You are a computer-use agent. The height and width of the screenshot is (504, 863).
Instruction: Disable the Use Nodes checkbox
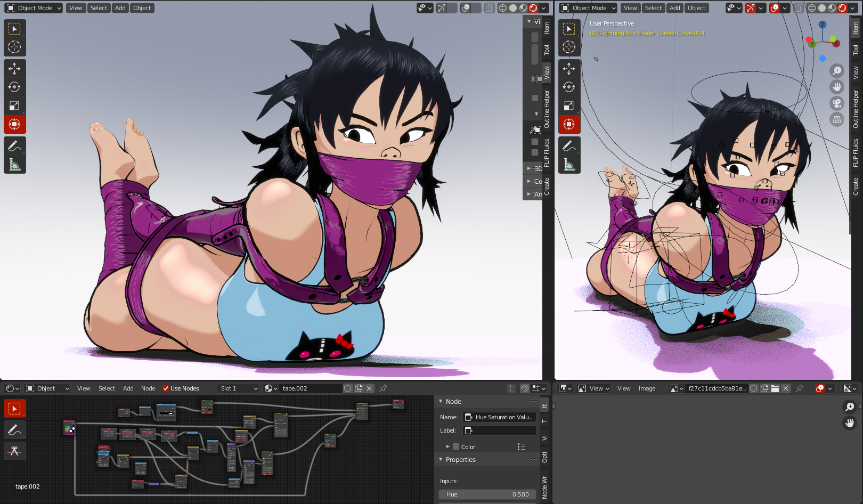click(166, 388)
